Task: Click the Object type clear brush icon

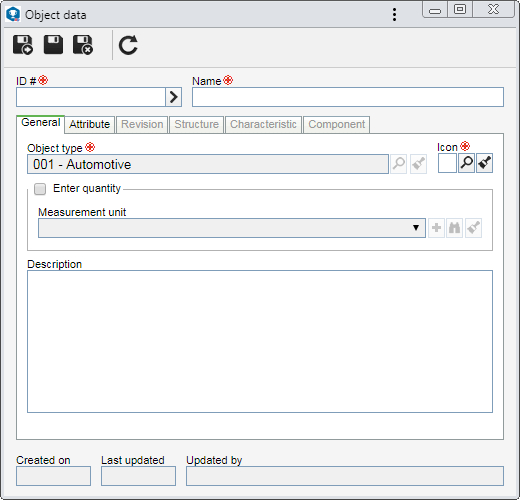Action: 418,164
